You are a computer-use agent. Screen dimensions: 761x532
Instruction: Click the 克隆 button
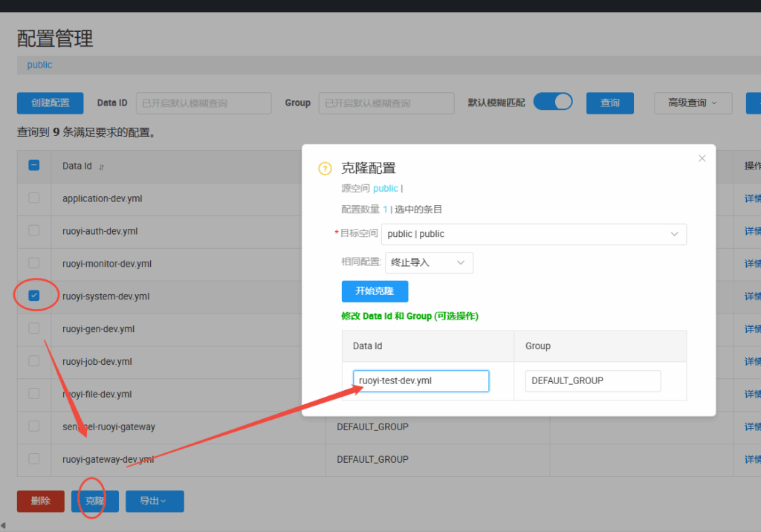pos(94,502)
